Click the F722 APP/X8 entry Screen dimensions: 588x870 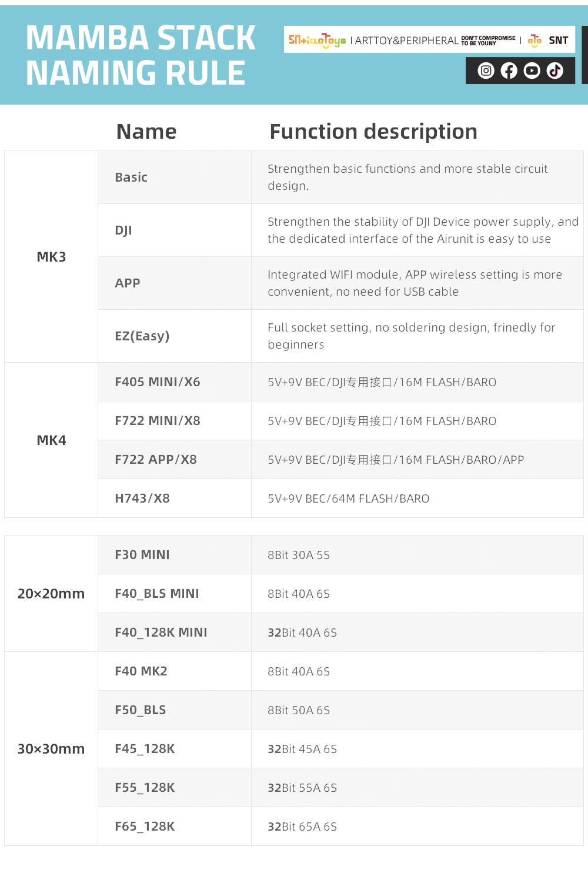coord(156,460)
